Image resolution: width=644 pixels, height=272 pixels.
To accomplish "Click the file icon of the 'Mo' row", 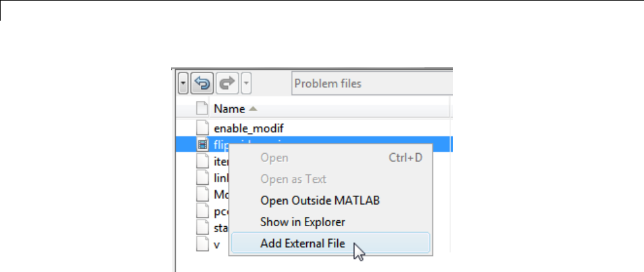I will coord(202,194).
